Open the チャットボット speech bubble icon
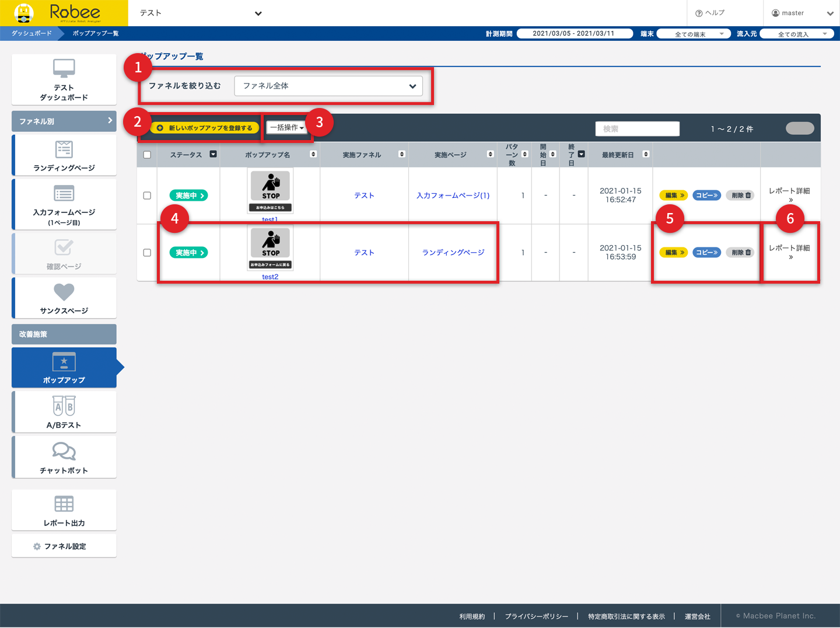Screen dimensions: 840x628 click(x=64, y=451)
